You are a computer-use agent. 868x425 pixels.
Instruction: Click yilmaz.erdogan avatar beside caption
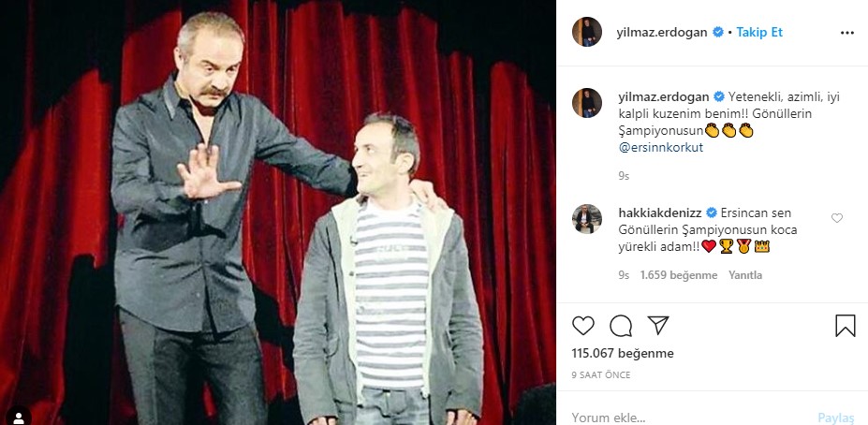[x=587, y=103]
